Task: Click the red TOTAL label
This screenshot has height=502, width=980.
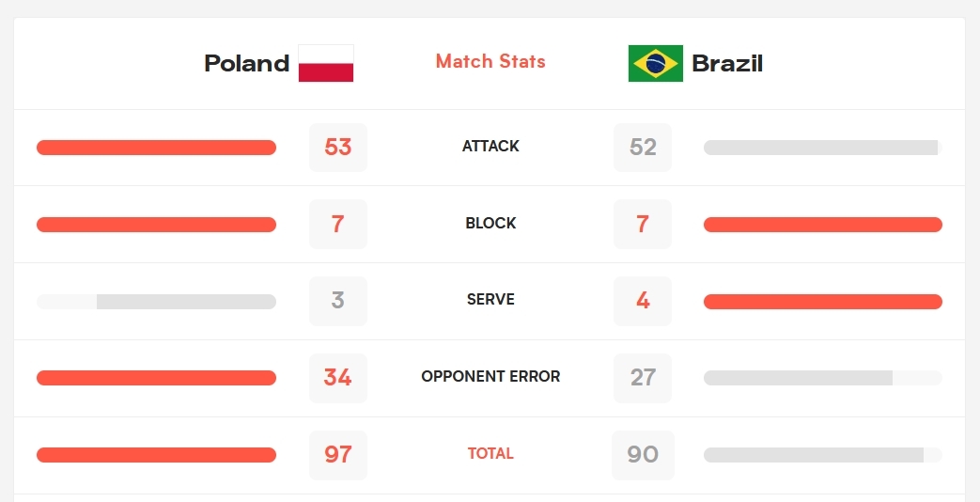Action: pyautogui.click(x=490, y=453)
